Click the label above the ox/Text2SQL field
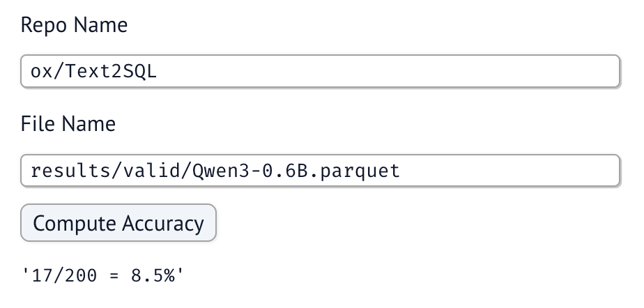Image resolution: width=644 pixels, height=308 pixels. click(74, 24)
